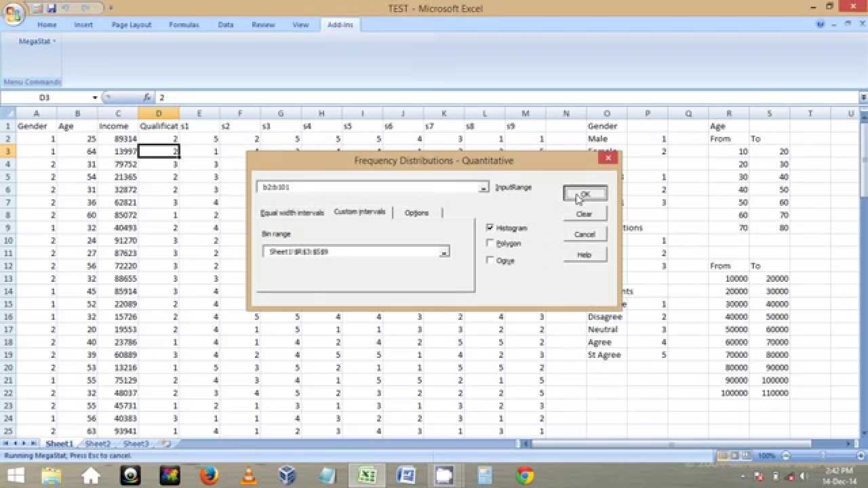Image resolution: width=868 pixels, height=488 pixels.
Task: Open the Formulas ribbon tab
Action: click(184, 24)
